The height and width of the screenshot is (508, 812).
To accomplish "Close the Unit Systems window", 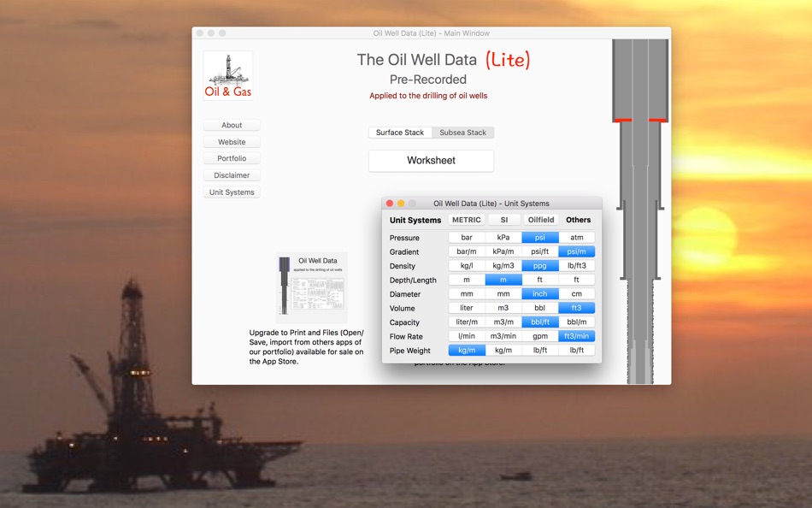I will [390, 204].
